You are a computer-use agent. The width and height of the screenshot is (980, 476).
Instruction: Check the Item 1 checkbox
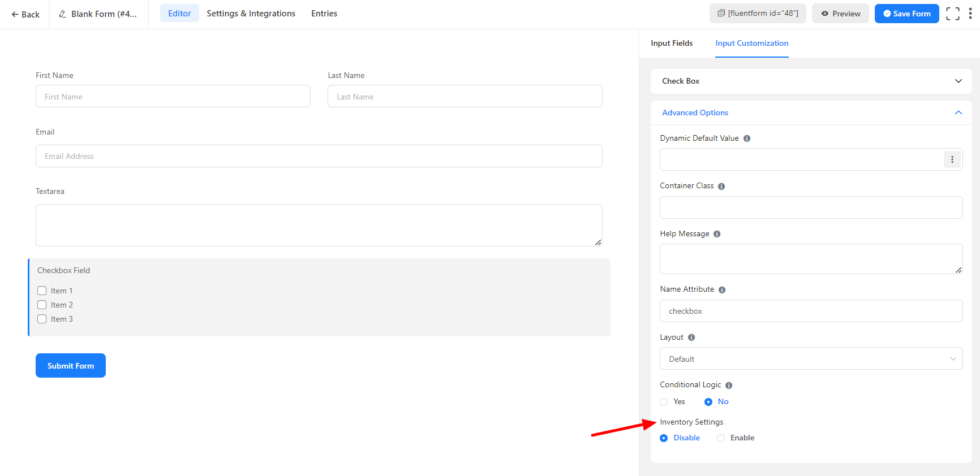42,291
